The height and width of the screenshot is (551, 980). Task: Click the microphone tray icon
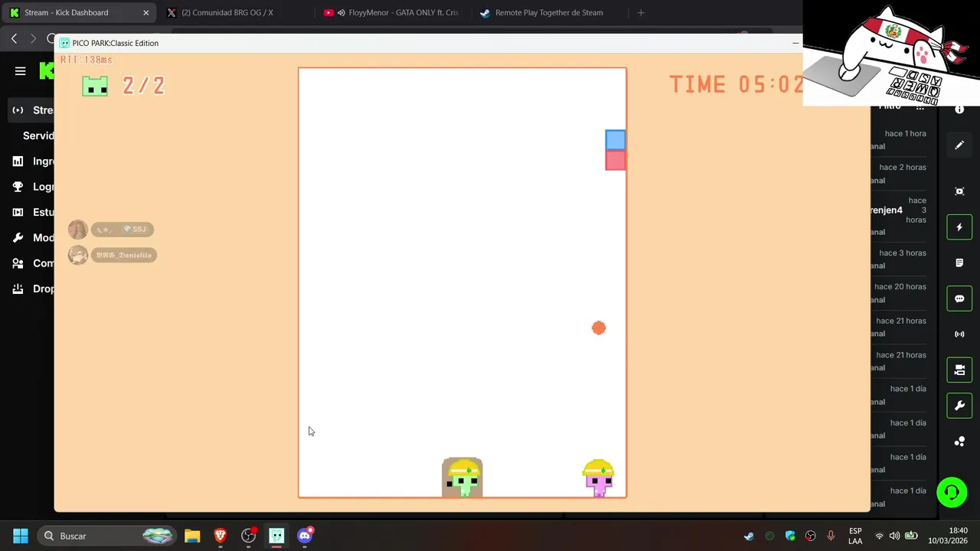[x=831, y=536]
